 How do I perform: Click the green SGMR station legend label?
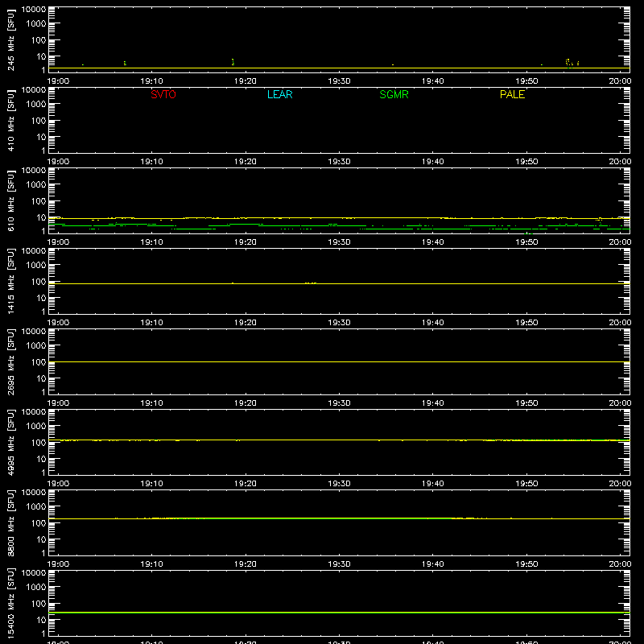click(394, 94)
